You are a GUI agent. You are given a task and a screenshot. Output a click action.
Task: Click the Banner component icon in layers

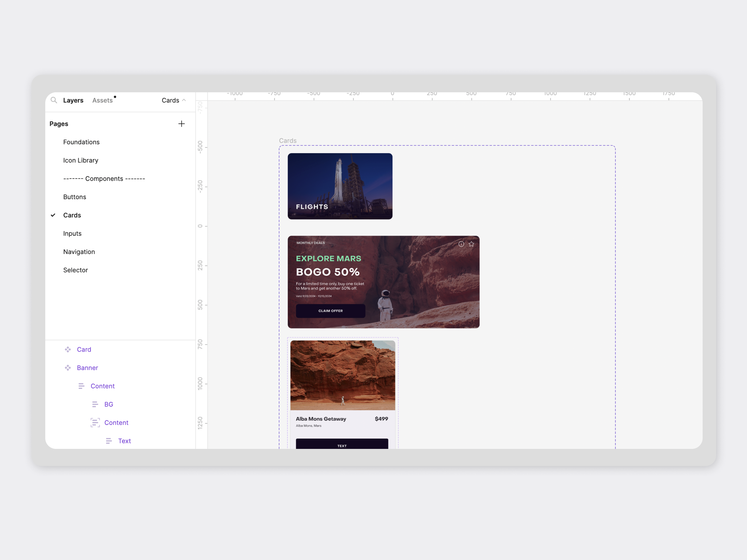click(x=68, y=368)
